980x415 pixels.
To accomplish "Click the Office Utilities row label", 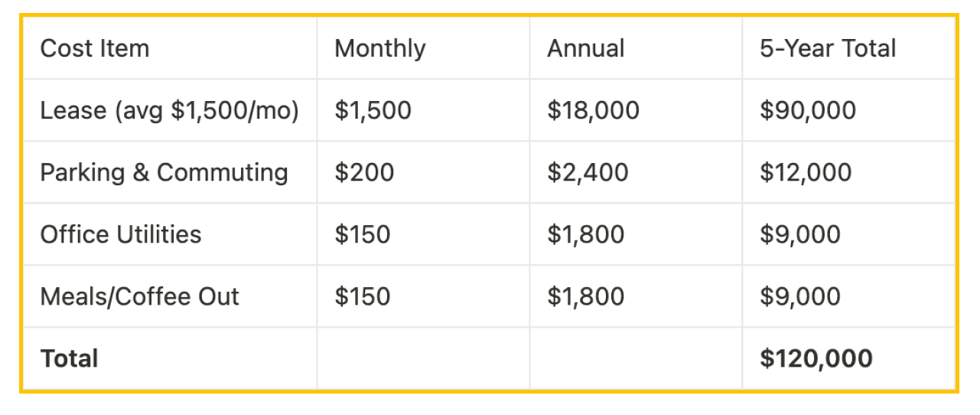I will (170, 234).
